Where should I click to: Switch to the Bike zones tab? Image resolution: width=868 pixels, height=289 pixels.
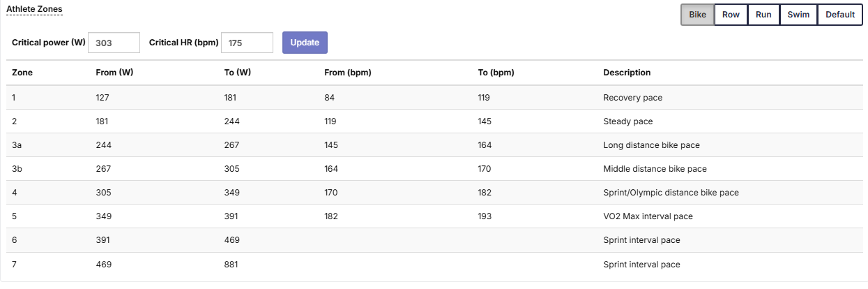(x=697, y=15)
